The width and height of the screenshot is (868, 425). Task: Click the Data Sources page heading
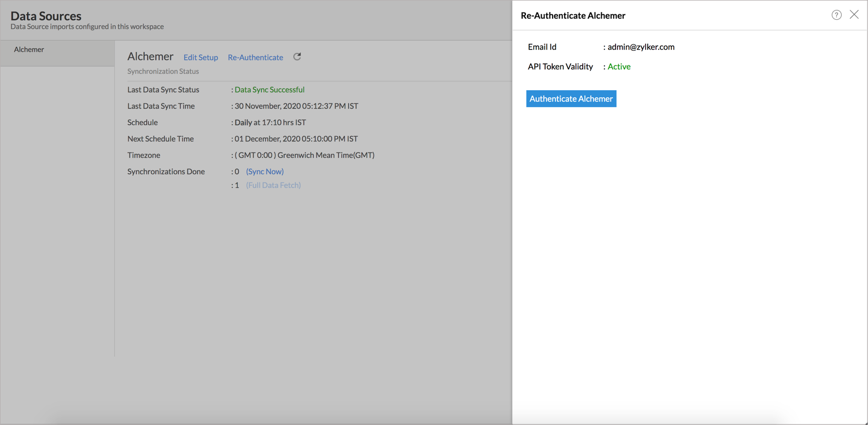point(46,16)
